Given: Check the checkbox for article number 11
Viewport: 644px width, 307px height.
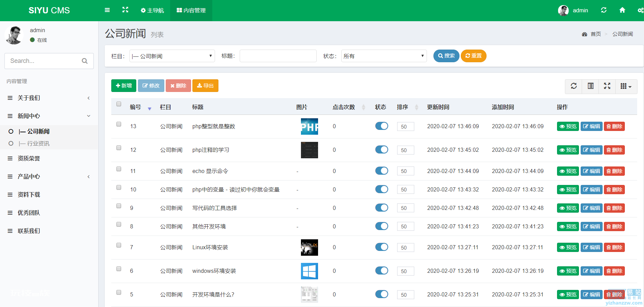Looking at the screenshot, I should [x=119, y=169].
